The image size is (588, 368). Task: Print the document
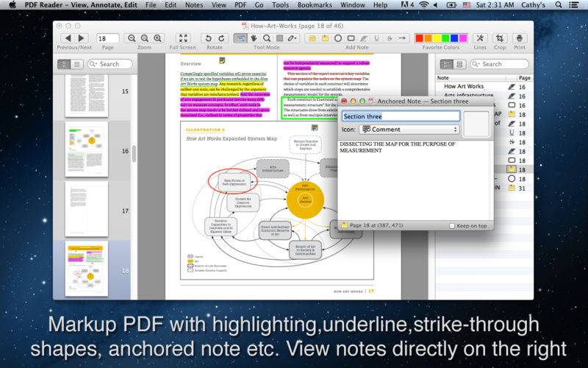(x=520, y=38)
